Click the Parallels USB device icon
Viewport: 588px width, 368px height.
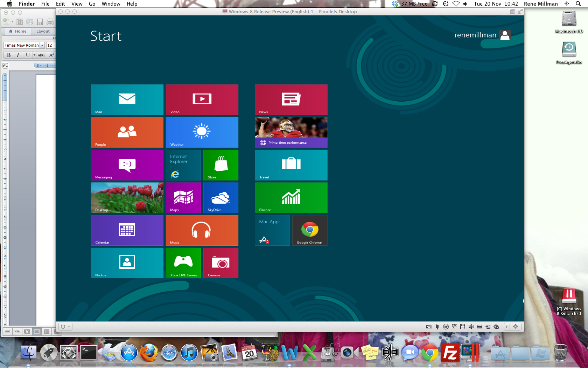(x=437, y=327)
